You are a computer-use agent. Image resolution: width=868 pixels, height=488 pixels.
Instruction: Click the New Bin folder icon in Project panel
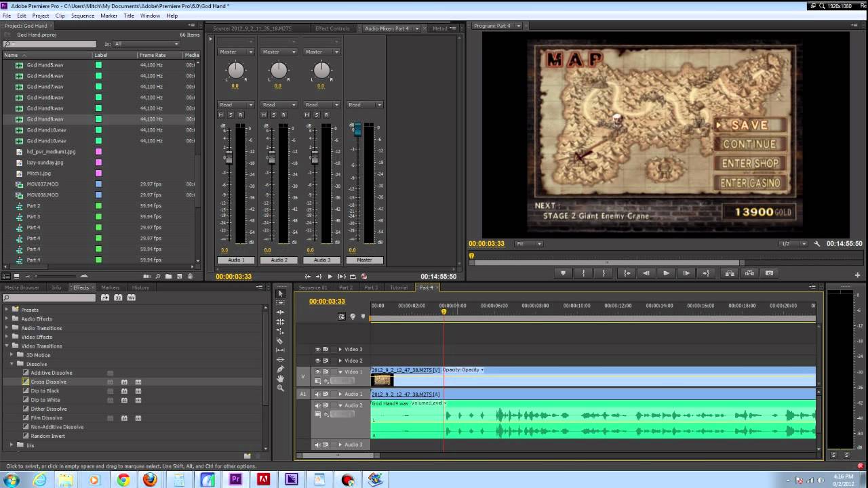pos(169,277)
